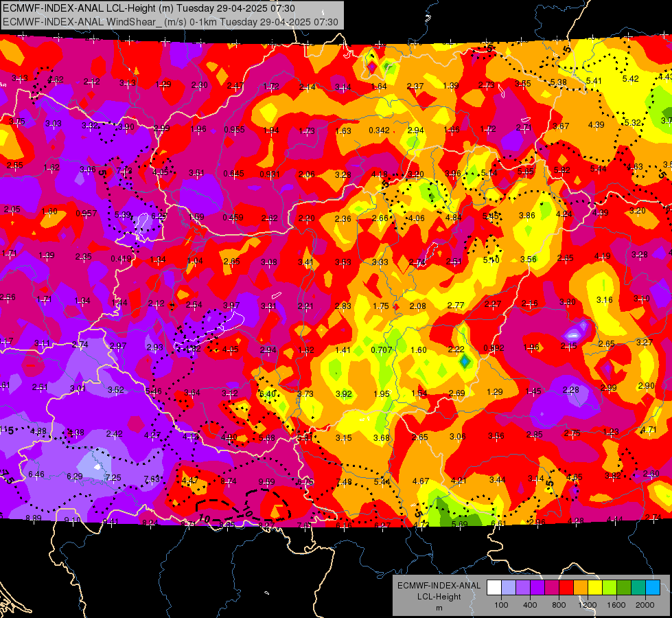Click the wind shear value 0.645
The width and height of the screenshot is (672, 618).
(233, 174)
